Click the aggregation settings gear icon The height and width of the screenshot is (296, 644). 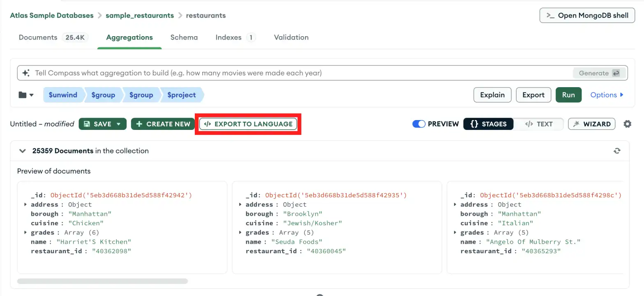[x=628, y=124]
